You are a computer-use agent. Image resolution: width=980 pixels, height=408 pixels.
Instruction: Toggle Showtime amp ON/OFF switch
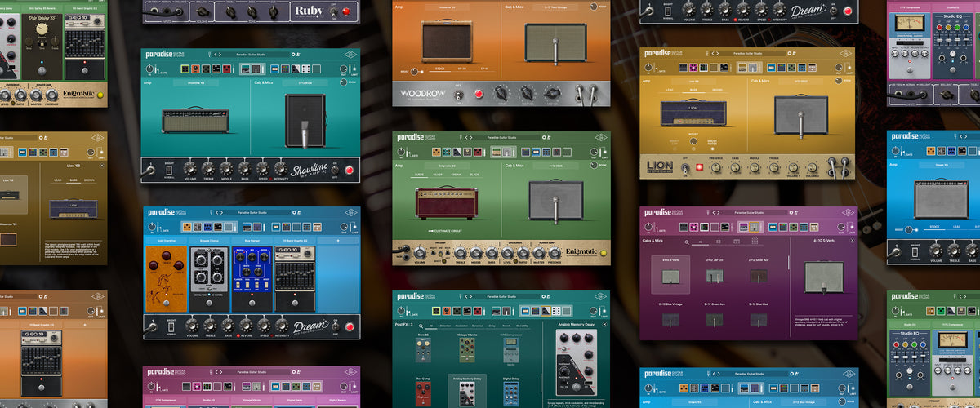coord(335,170)
